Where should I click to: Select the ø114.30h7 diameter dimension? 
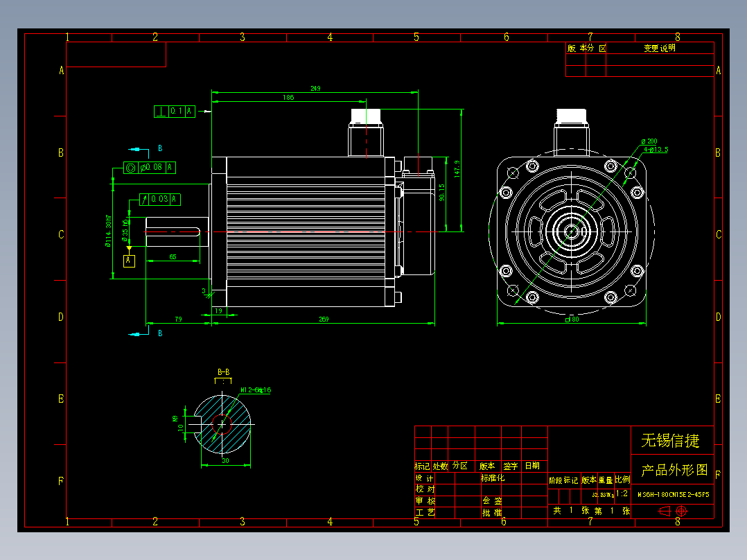pos(108,231)
